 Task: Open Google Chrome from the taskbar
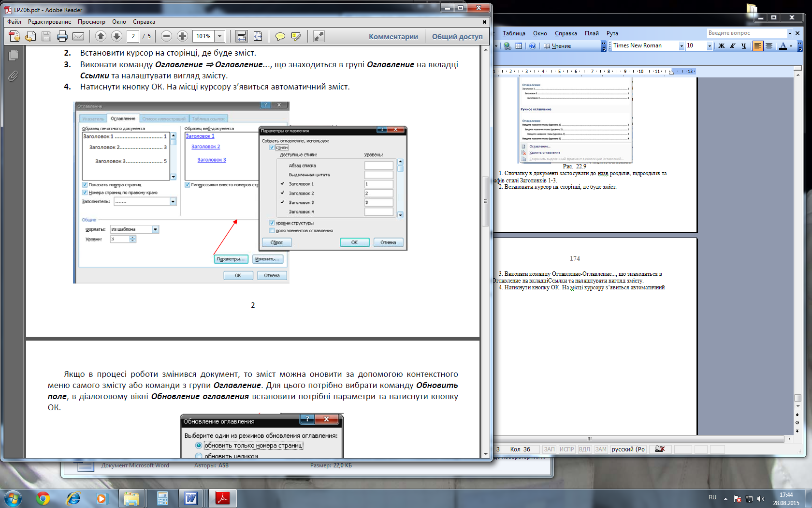coord(43,498)
